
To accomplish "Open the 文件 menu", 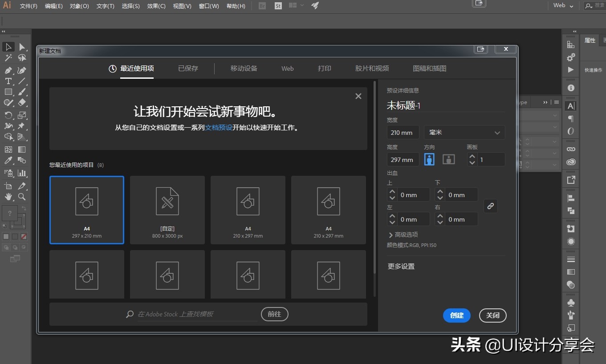I will click(x=28, y=6).
